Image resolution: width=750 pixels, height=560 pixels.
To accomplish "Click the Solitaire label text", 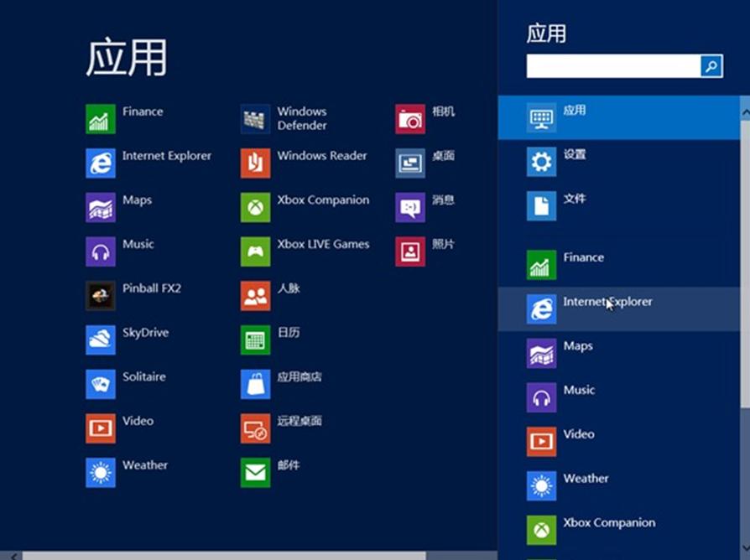I will click(x=144, y=377).
